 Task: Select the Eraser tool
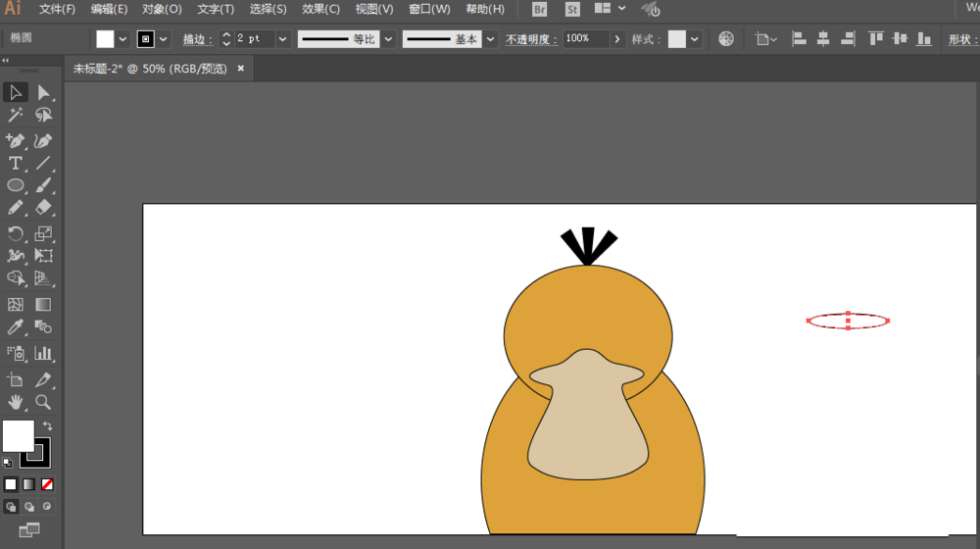click(43, 208)
